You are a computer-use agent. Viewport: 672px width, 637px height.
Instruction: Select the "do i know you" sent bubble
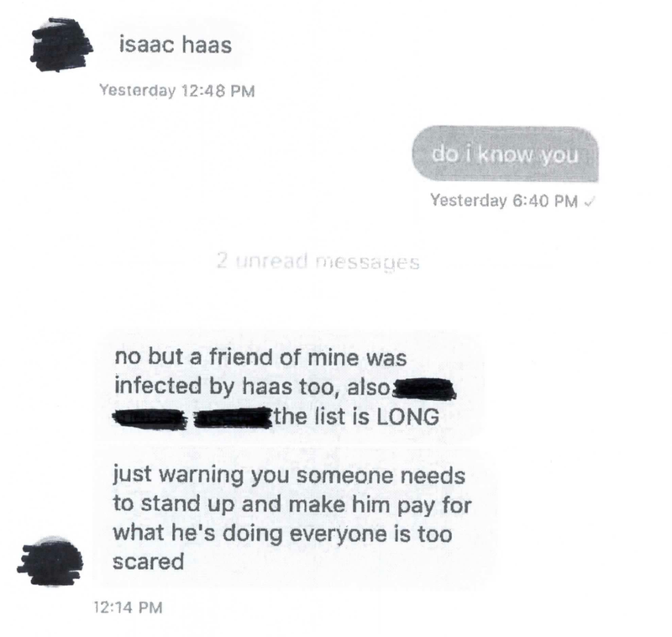(505, 155)
